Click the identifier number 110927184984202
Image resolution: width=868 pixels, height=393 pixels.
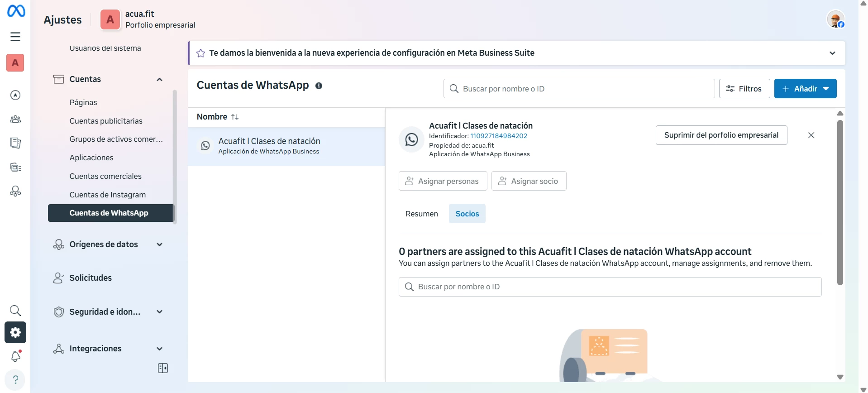click(x=499, y=136)
